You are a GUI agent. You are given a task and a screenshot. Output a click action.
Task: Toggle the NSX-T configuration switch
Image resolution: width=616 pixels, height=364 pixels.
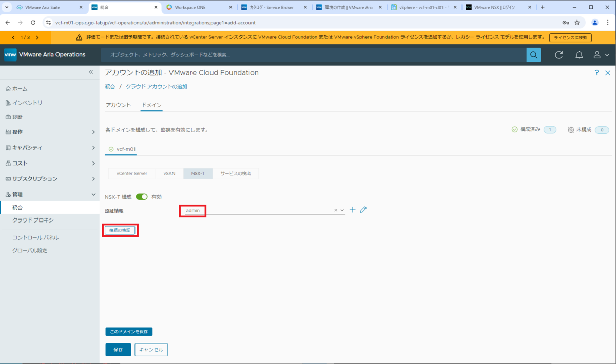[x=142, y=197]
